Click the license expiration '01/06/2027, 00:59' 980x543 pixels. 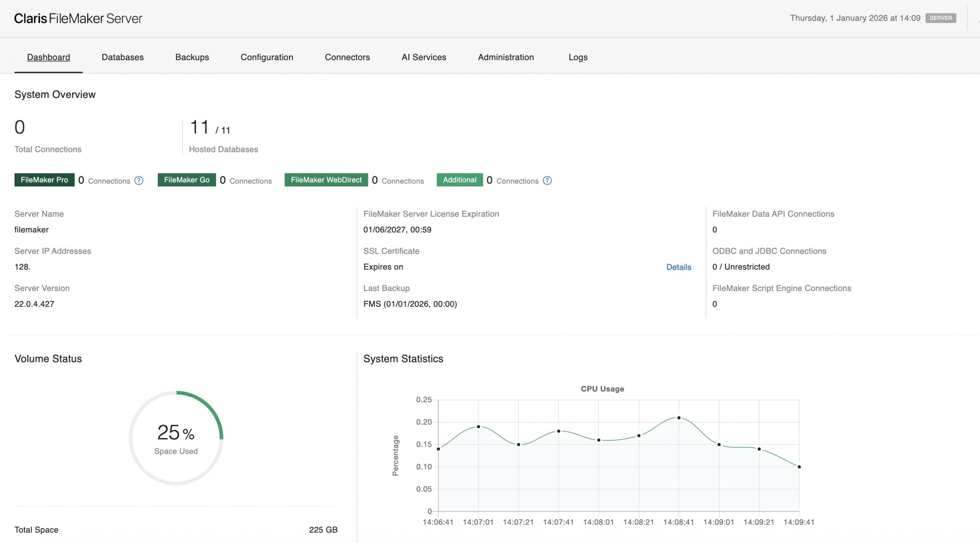[397, 230]
